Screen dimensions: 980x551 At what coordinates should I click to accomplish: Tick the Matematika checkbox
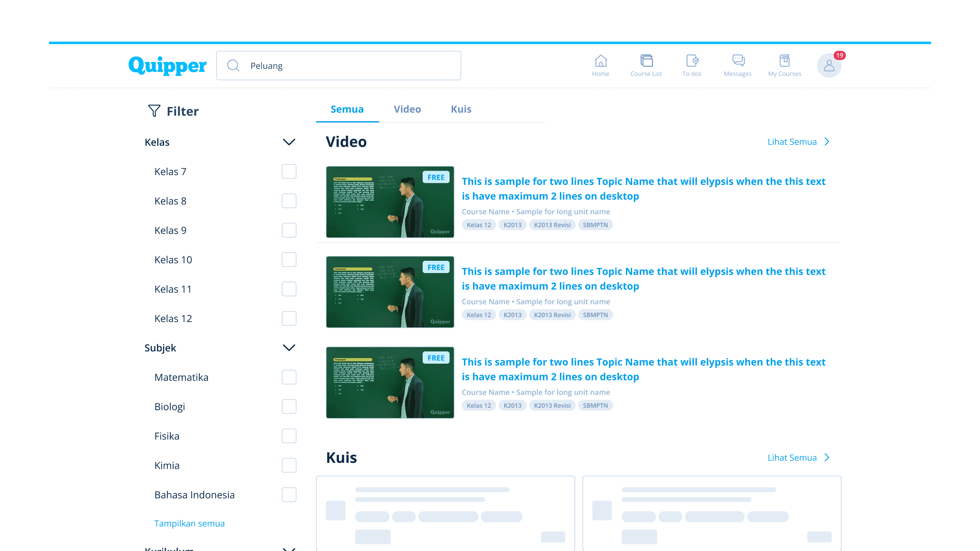(x=289, y=378)
